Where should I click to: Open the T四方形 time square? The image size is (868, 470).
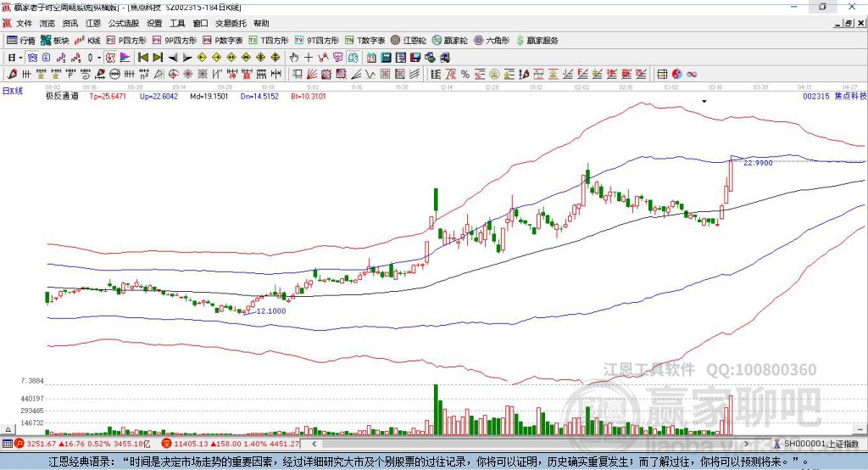point(269,41)
